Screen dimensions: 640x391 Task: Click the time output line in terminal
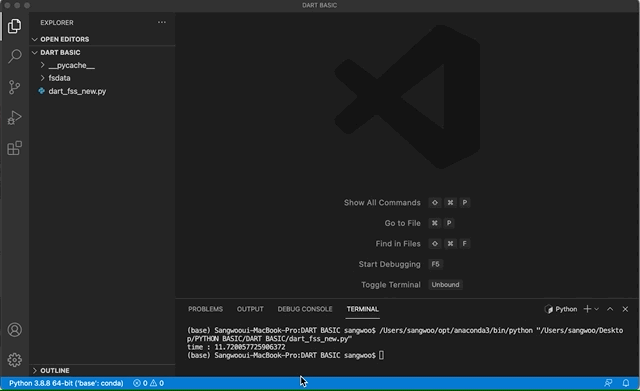pos(236,347)
